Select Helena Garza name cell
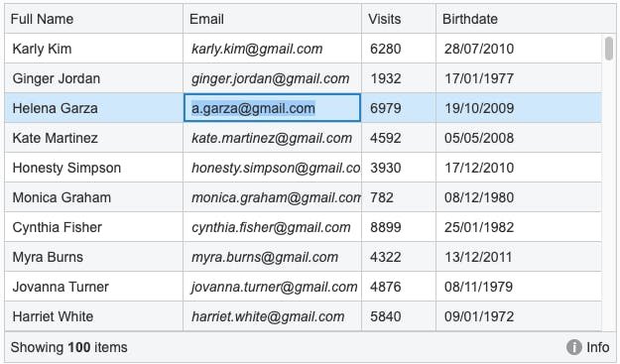The image size is (620, 364). coord(93,108)
